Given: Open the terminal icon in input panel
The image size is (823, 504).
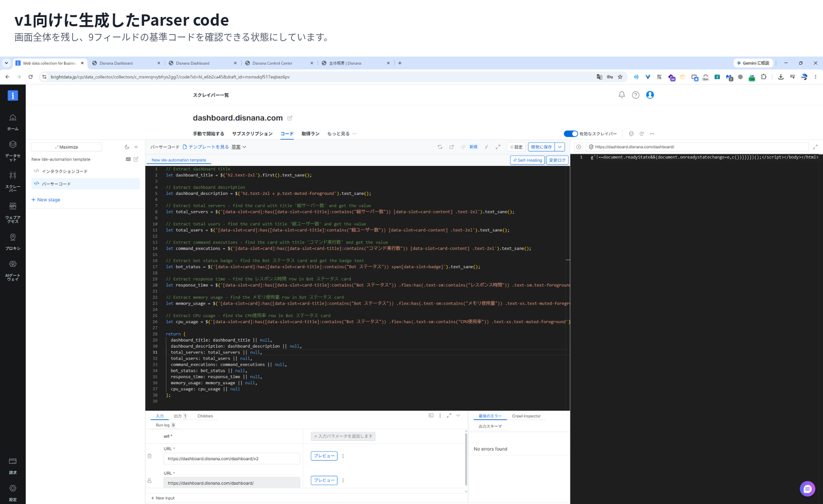Looking at the screenshot, I should tap(431, 416).
